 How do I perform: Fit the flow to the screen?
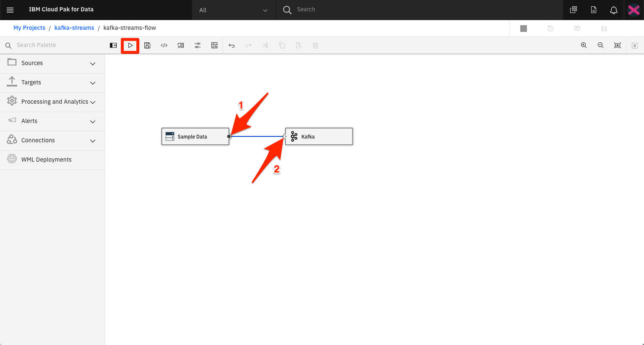tap(618, 45)
